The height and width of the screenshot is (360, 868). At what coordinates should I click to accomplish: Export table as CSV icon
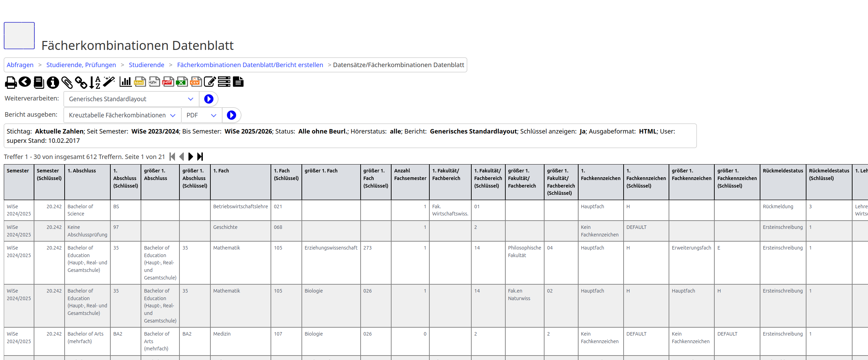pos(196,82)
